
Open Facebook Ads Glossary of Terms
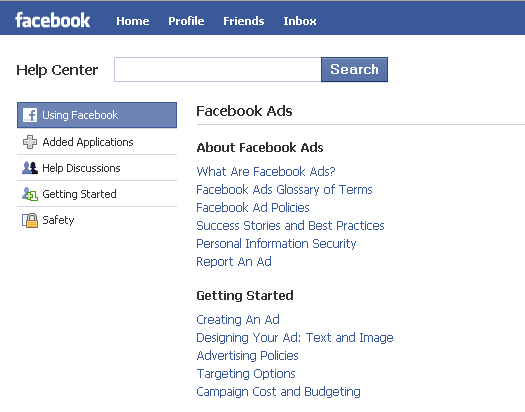coord(284,190)
